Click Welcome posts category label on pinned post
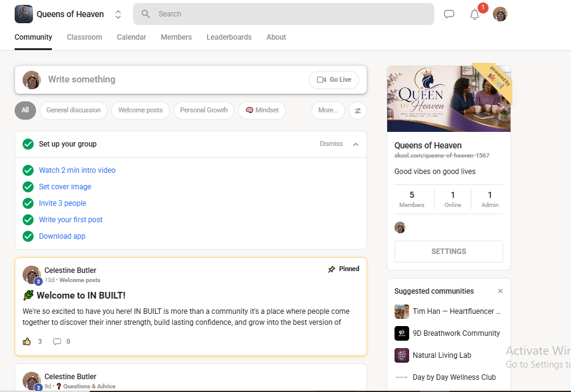The image size is (571, 392). point(80,280)
